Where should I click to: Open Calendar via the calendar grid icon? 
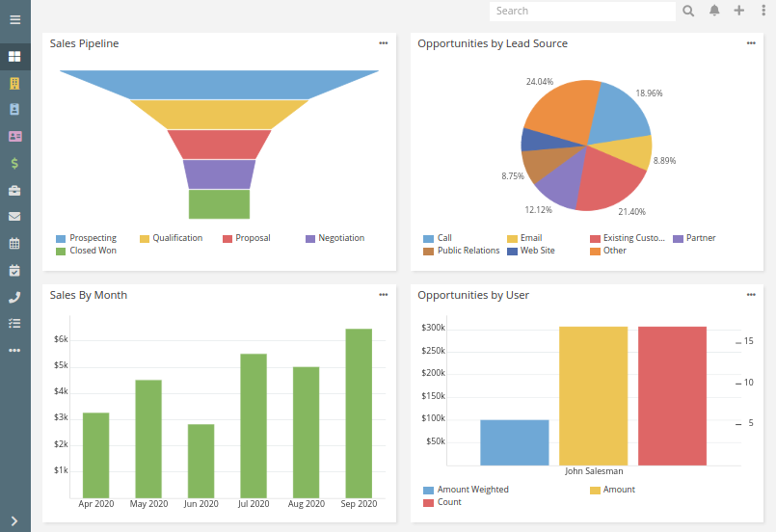pos(14,244)
